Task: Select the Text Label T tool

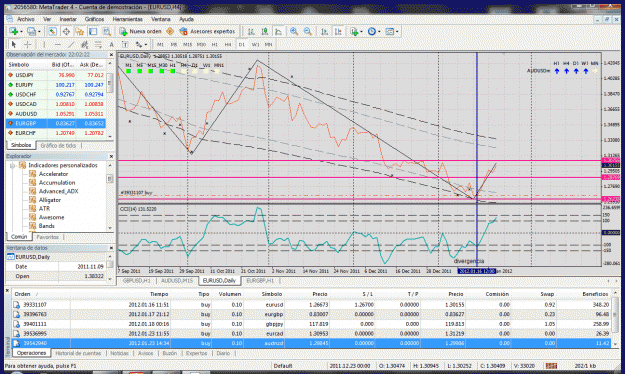Action: [x=125, y=44]
